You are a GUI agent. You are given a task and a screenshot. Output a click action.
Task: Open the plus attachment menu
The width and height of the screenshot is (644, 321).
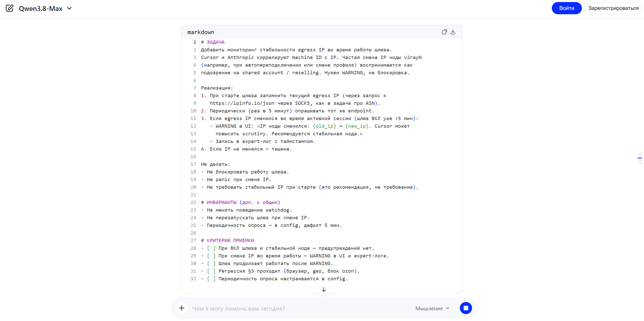(182, 308)
